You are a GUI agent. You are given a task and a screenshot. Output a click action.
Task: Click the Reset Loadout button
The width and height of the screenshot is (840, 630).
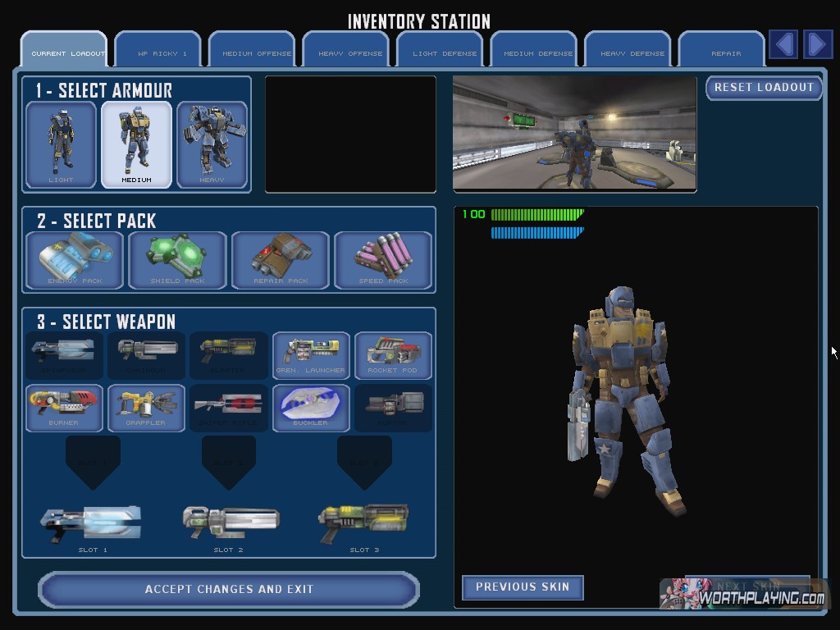pos(764,88)
